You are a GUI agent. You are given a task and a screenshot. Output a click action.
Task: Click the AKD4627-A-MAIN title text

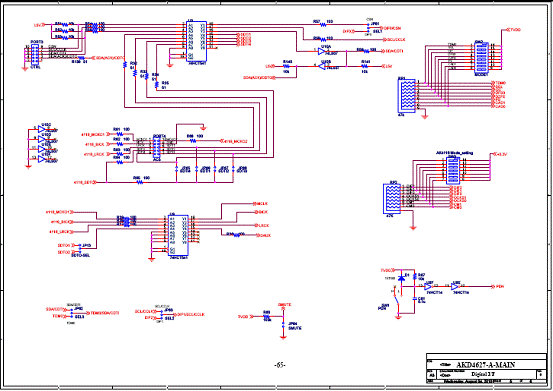486,365
